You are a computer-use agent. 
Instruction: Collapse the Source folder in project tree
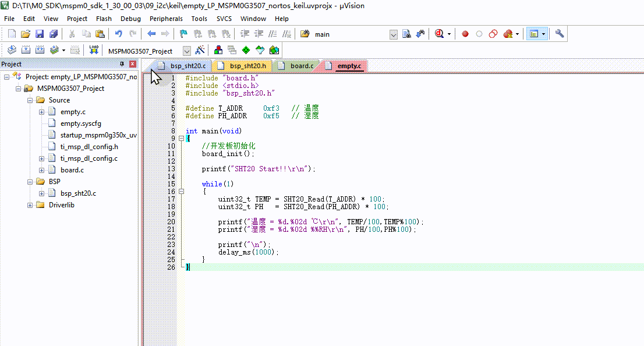coord(30,100)
